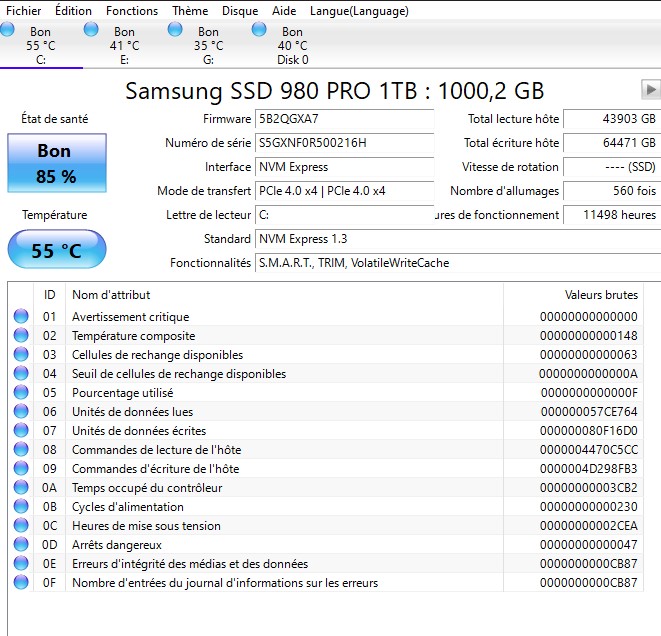The height and width of the screenshot is (636, 661).
Task: Click status orb of Commandes de lecture row
Action: (21, 449)
